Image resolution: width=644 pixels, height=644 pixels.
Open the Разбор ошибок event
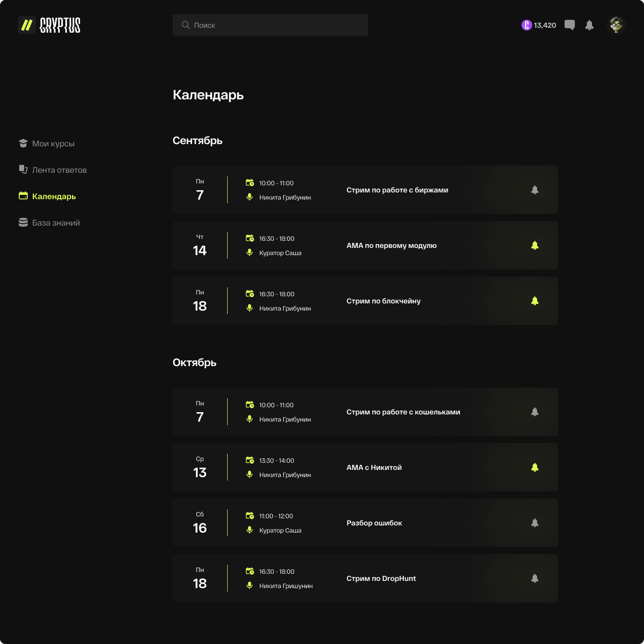pyautogui.click(x=365, y=523)
